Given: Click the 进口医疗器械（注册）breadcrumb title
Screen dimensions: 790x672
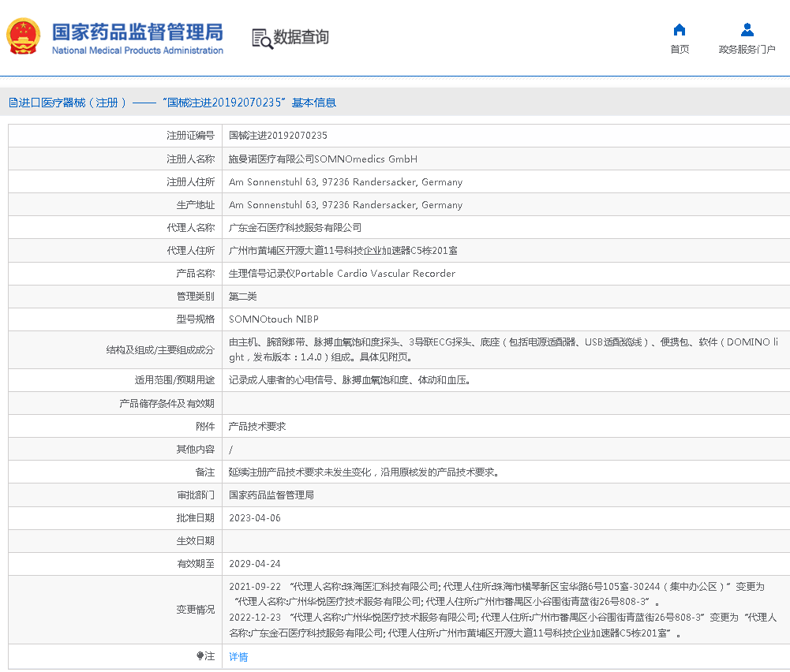Looking at the screenshot, I should [73, 103].
